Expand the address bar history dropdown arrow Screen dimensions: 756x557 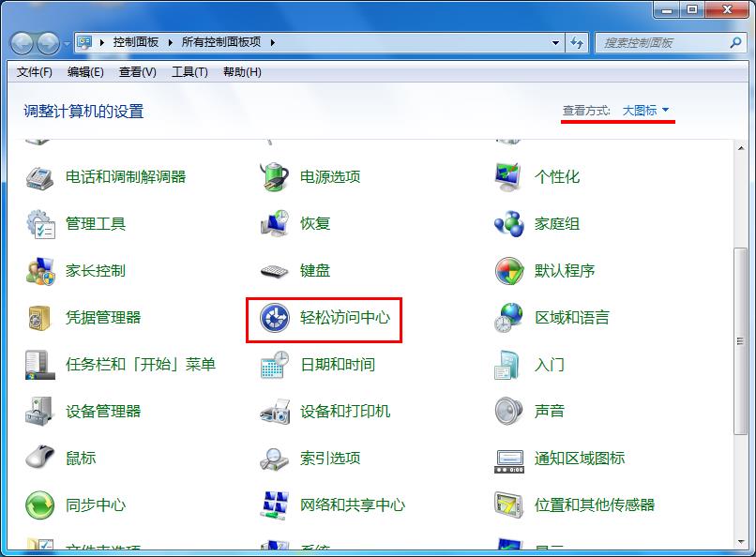tap(556, 43)
